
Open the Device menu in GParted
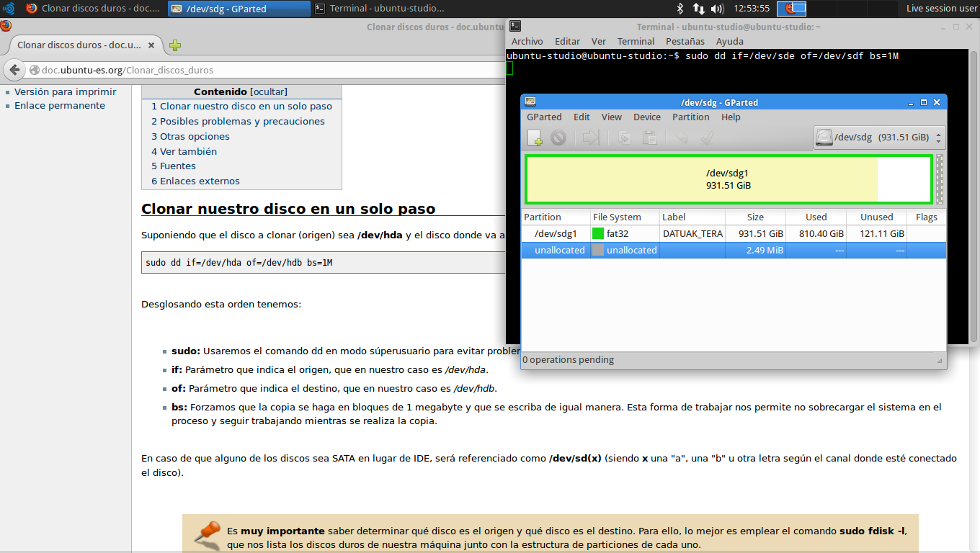click(647, 117)
